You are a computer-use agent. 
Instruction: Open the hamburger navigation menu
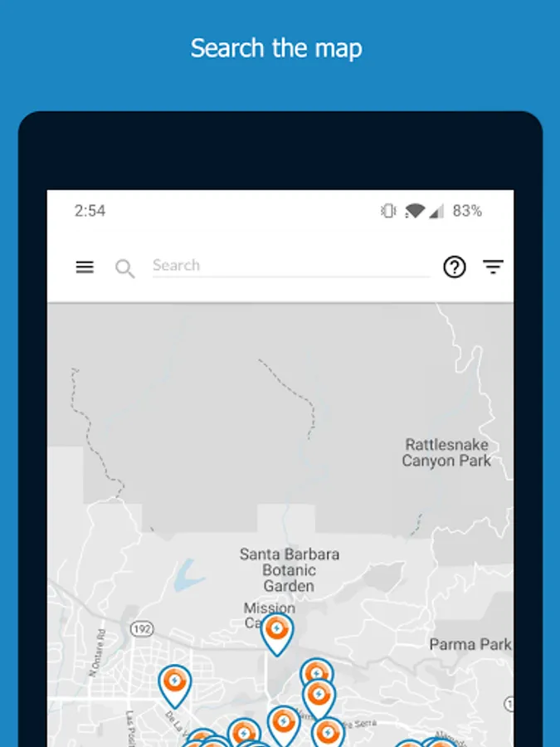(85, 266)
